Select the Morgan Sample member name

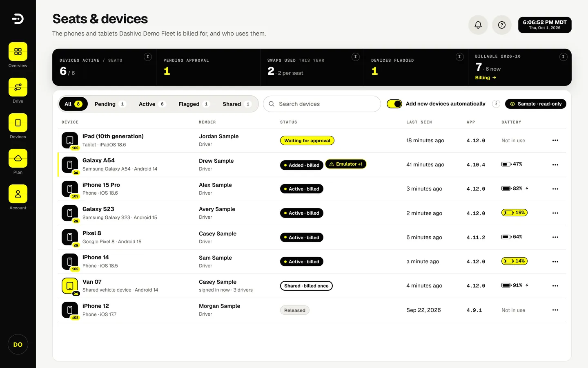click(220, 306)
